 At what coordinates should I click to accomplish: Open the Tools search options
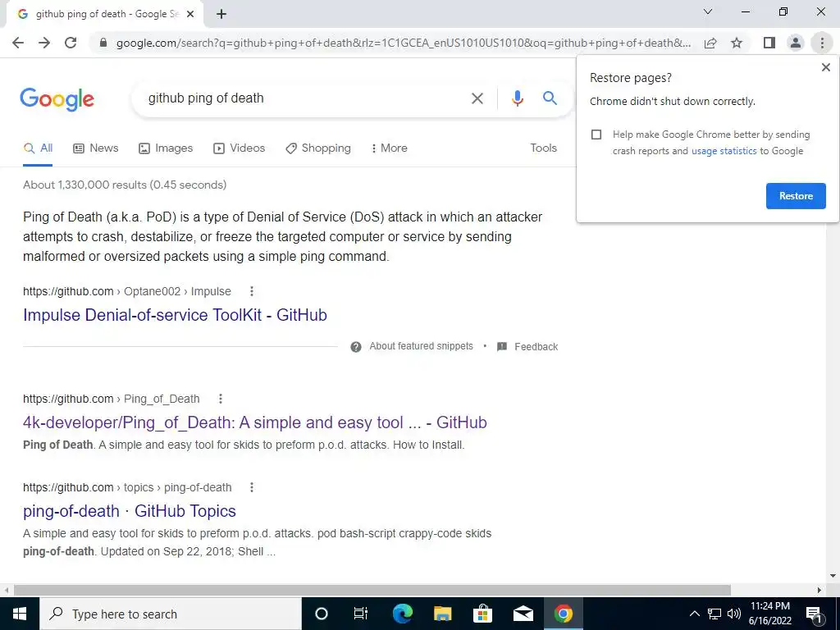pos(543,148)
